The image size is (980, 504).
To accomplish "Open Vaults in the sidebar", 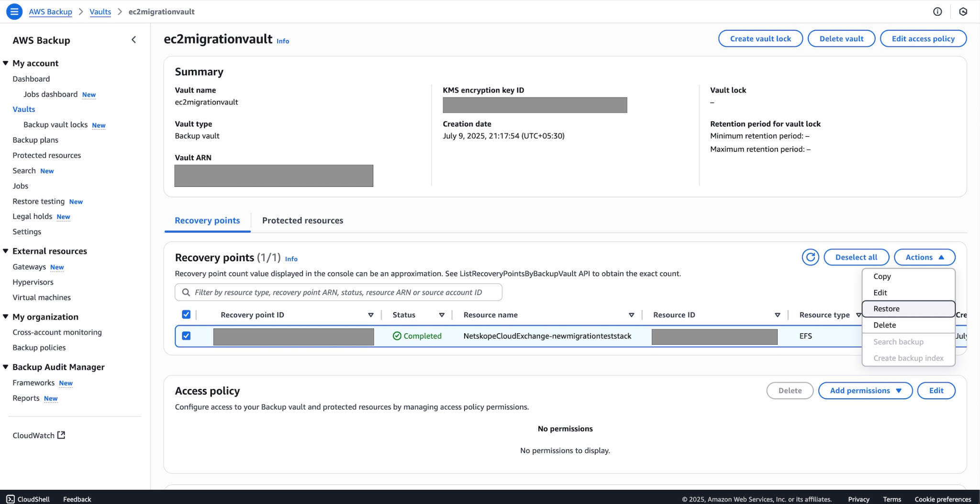I will click(x=24, y=110).
